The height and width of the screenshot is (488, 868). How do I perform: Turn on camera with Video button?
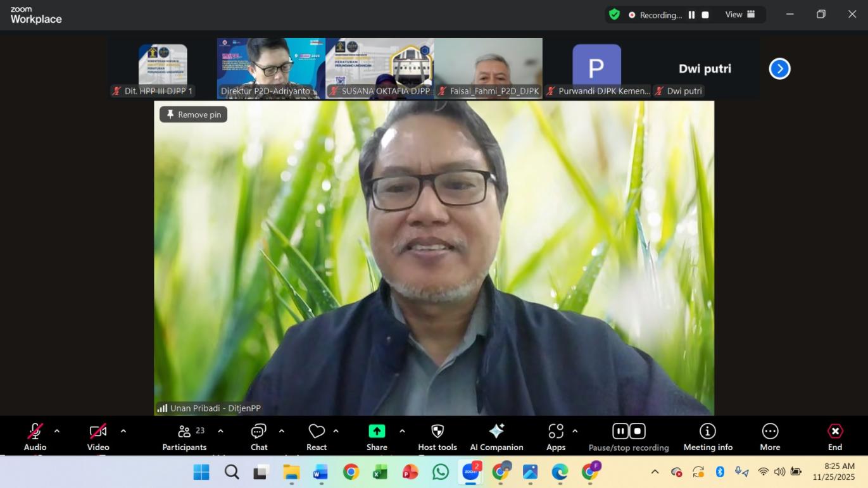(x=98, y=436)
